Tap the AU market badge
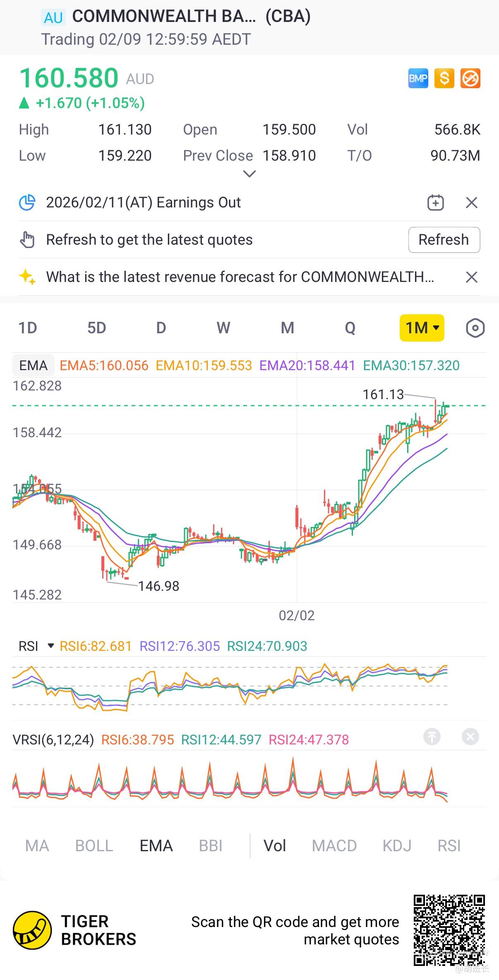 [x=53, y=18]
